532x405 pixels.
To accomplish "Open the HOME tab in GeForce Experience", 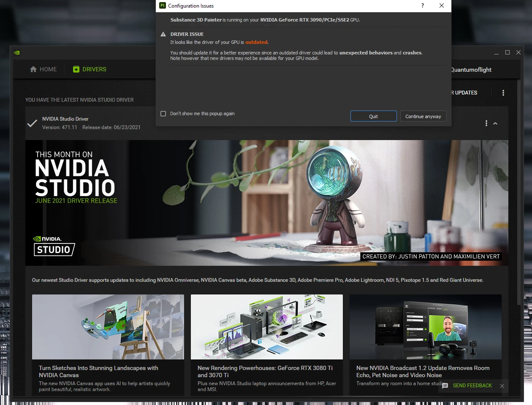I will (x=43, y=69).
